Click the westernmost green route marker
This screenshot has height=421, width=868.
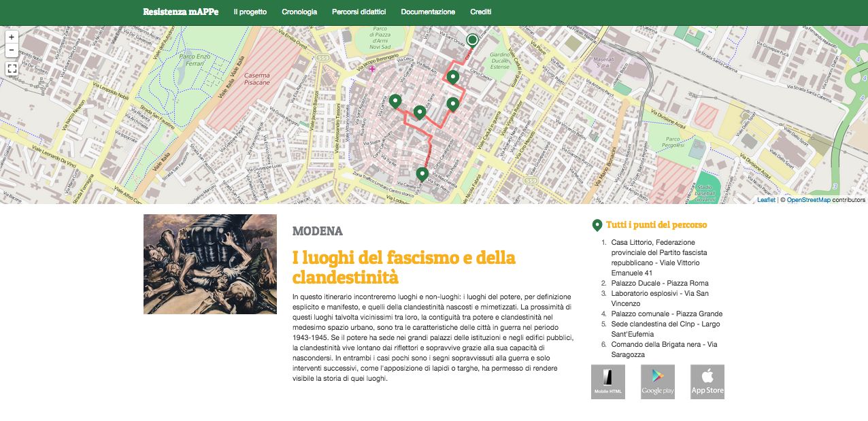tap(395, 103)
